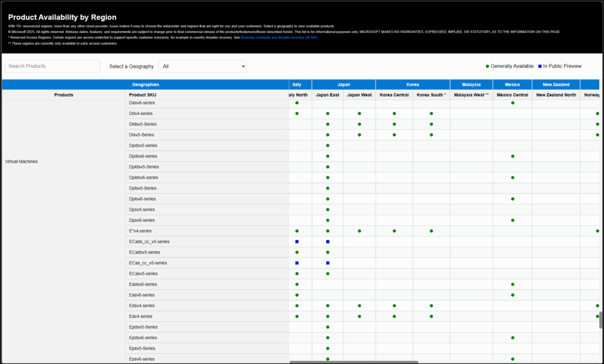Click the Dasv6-series dot in Italy North column
This screenshot has width=604, height=364.
(297, 103)
